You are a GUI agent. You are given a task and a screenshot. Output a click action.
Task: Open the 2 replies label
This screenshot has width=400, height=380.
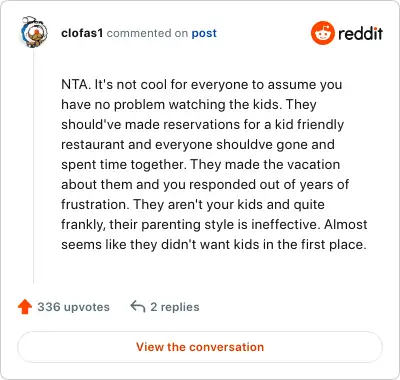tap(175, 307)
